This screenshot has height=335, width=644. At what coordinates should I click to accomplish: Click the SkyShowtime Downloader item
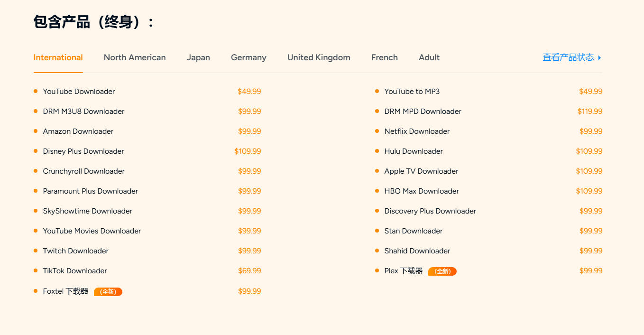tap(88, 211)
